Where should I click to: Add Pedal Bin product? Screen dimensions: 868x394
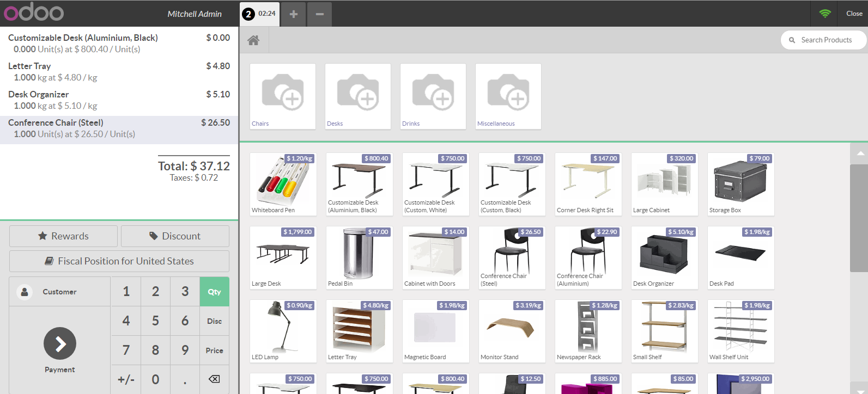pos(359,257)
